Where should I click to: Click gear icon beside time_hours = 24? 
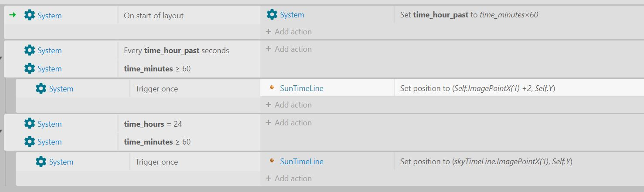tap(29, 124)
